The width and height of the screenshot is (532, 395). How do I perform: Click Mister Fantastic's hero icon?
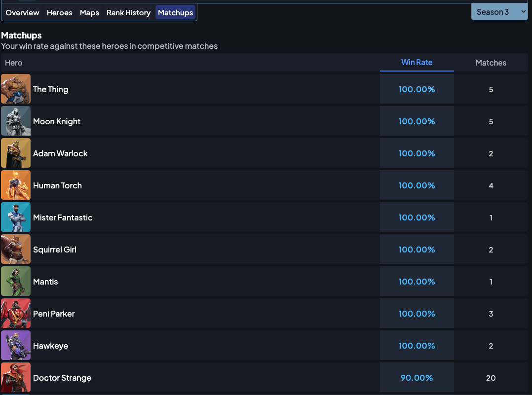(16, 217)
